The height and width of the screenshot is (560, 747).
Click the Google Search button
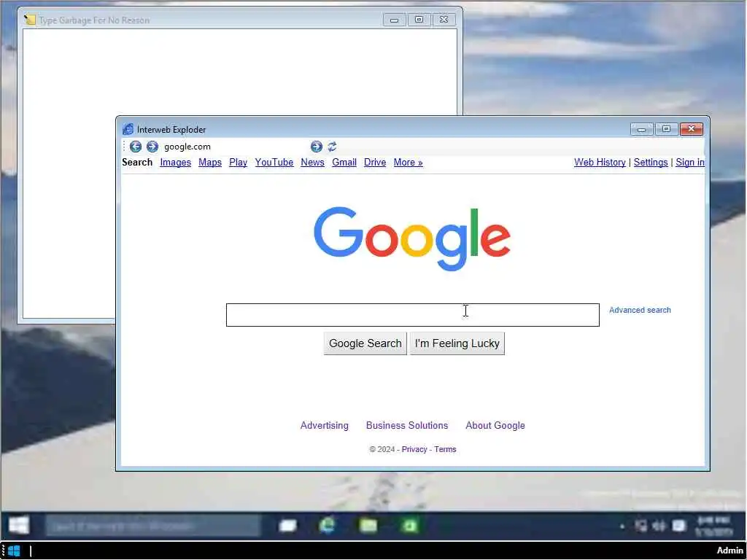click(365, 343)
